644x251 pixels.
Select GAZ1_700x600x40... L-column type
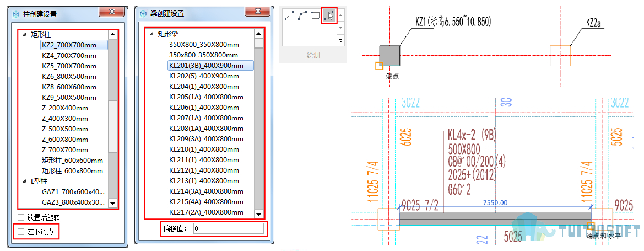pos(73,192)
